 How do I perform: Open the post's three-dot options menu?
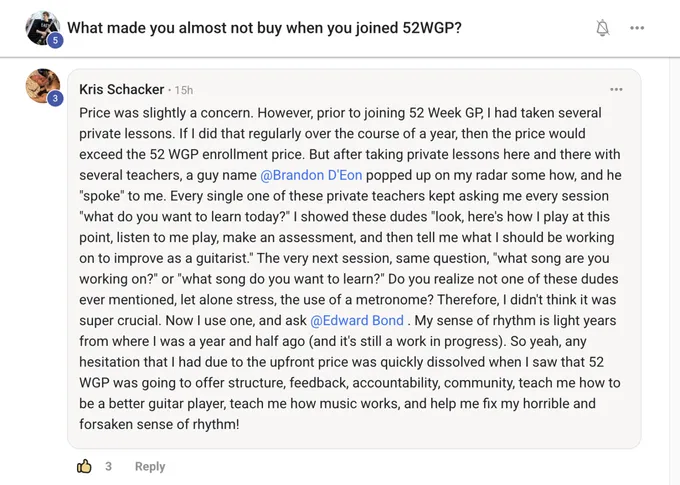tap(637, 28)
